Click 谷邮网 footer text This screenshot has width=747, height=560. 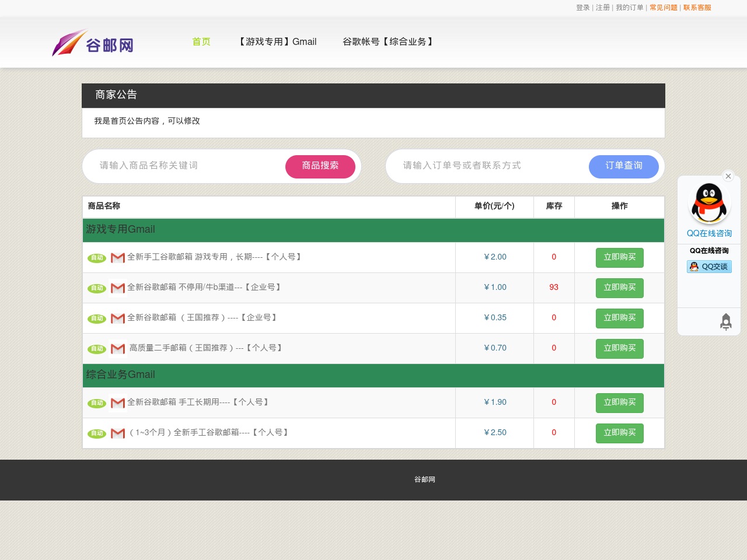coord(425,480)
